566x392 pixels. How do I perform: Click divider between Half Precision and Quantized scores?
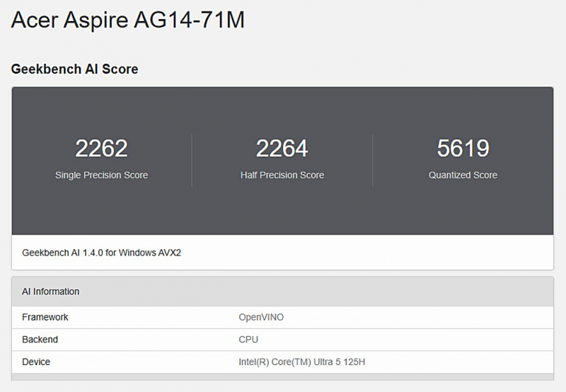(373, 161)
